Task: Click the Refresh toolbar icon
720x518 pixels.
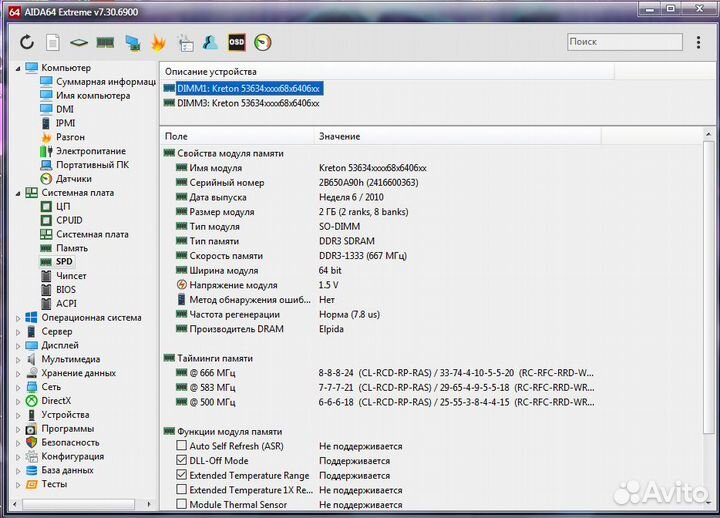Action: tap(27, 42)
